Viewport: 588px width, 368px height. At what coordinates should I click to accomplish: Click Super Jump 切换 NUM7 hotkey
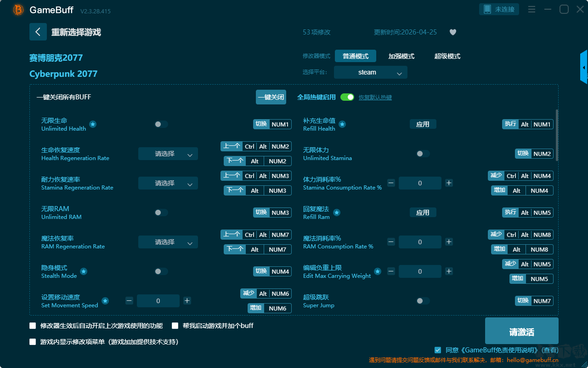[534, 301]
